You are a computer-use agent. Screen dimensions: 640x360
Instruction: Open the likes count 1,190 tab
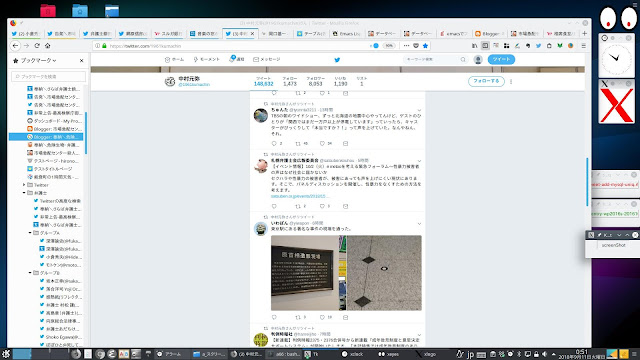click(340, 81)
